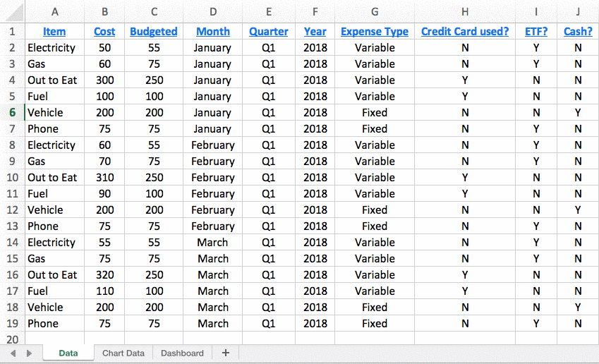Select row 6 by its row number
The image size is (599, 364).
11,112
